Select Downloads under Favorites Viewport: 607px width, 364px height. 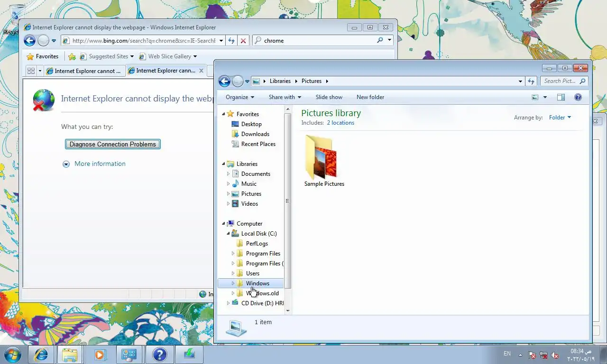tap(255, 134)
